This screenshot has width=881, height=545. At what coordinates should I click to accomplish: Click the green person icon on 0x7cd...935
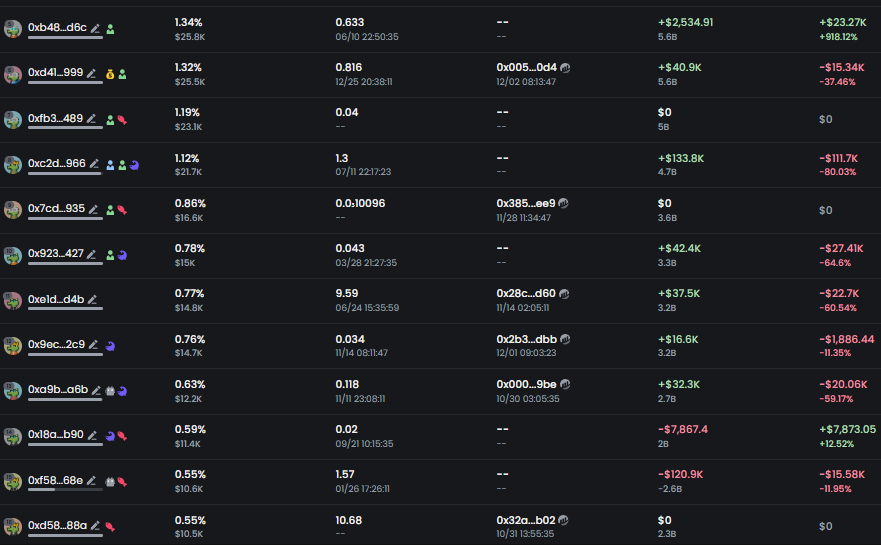tap(110, 210)
